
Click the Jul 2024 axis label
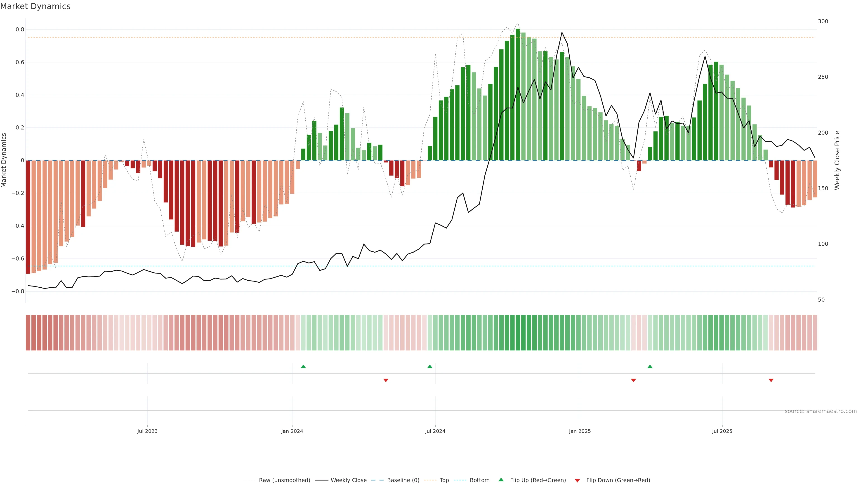click(435, 431)
